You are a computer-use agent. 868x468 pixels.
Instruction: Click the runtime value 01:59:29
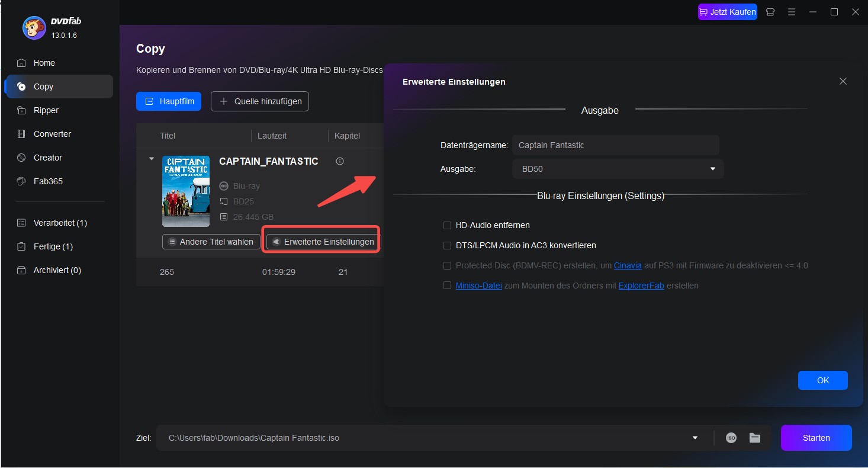[279, 272]
